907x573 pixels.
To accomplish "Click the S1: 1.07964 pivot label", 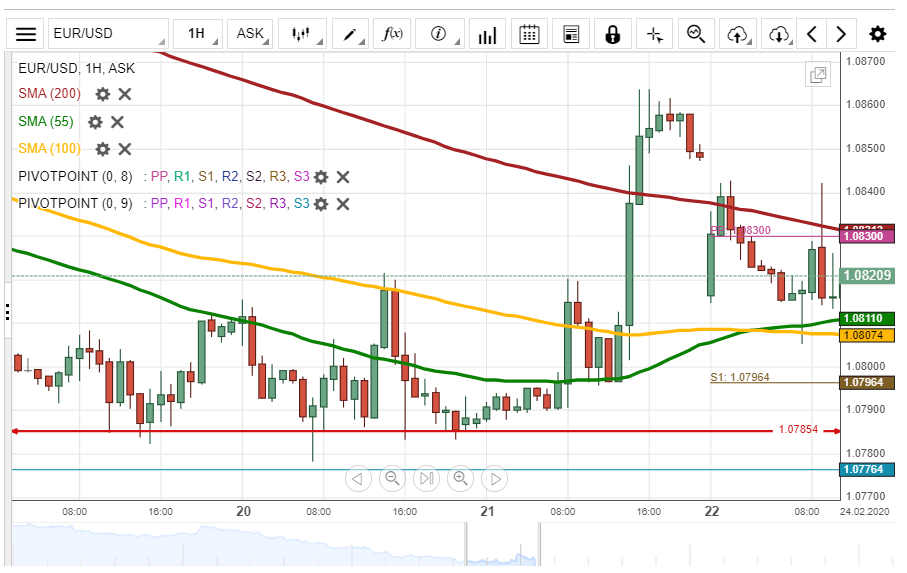I will click(740, 377).
